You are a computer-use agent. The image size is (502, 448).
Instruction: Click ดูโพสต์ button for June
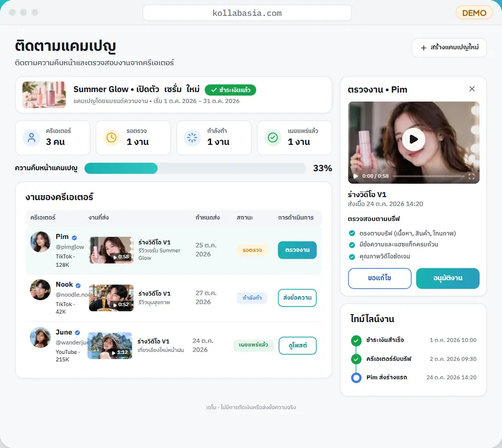click(298, 345)
